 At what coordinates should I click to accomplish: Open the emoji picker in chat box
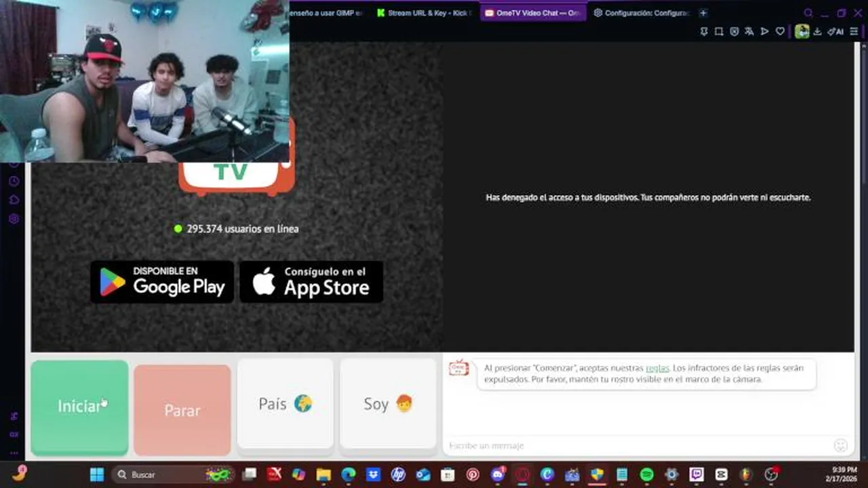point(841,445)
